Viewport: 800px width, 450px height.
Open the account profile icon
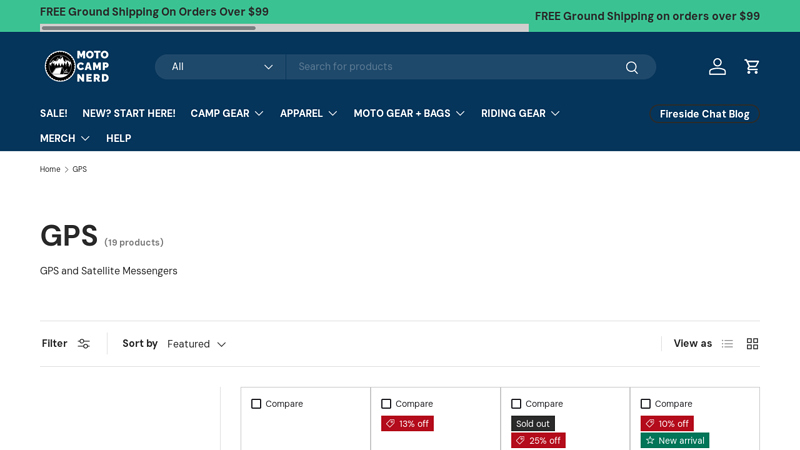(x=717, y=67)
